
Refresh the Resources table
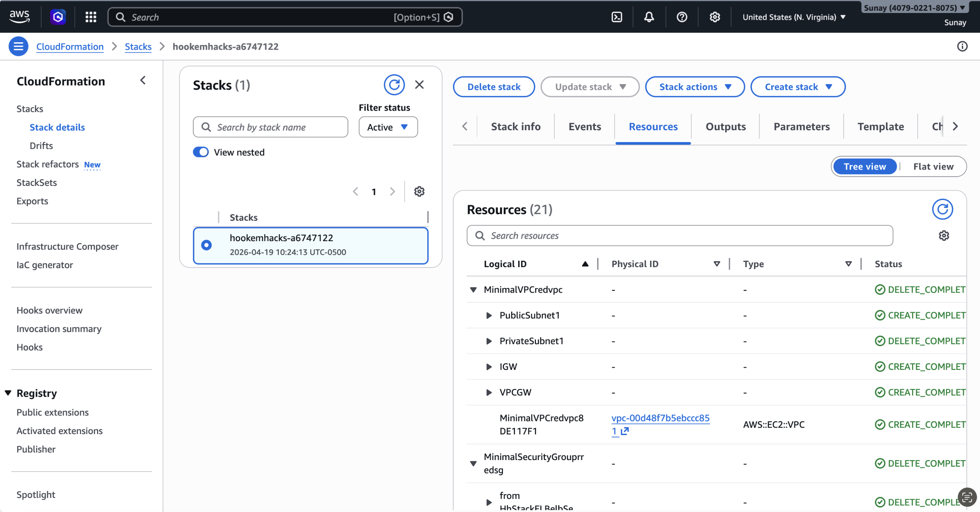tap(942, 209)
